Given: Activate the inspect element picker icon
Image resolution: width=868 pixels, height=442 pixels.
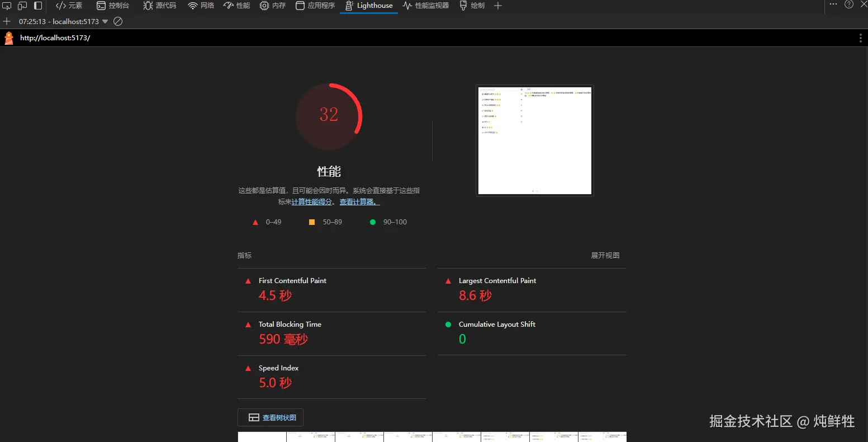Looking at the screenshot, I should [x=7, y=6].
